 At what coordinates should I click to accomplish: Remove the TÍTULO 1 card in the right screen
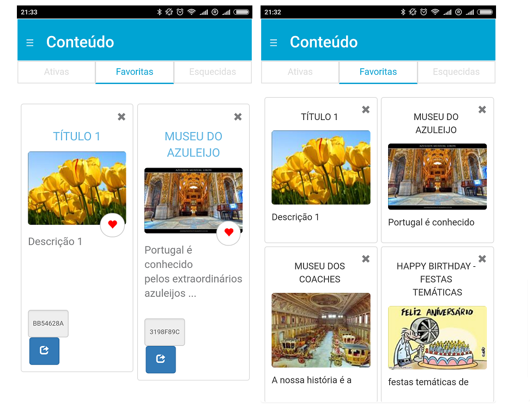point(366,110)
